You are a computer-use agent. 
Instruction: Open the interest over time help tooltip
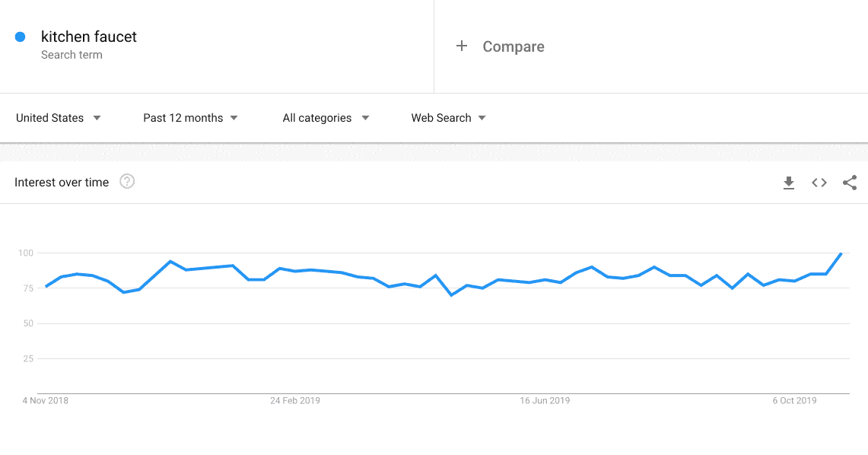[127, 182]
